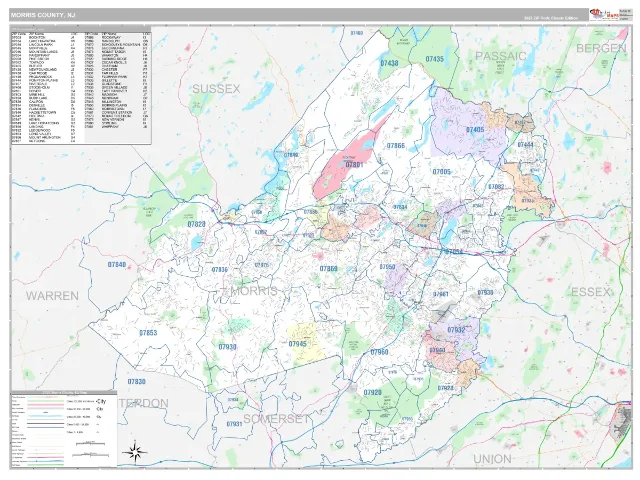
Task: Open the ZIP code index table
Action: coord(81,85)
